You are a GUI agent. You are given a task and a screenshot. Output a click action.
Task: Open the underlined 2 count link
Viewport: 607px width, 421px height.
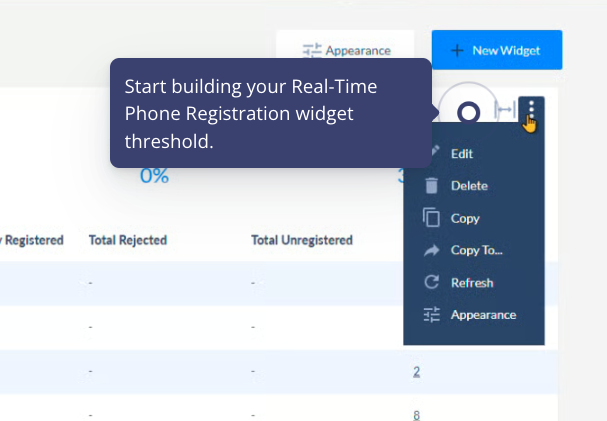[416, 372]
